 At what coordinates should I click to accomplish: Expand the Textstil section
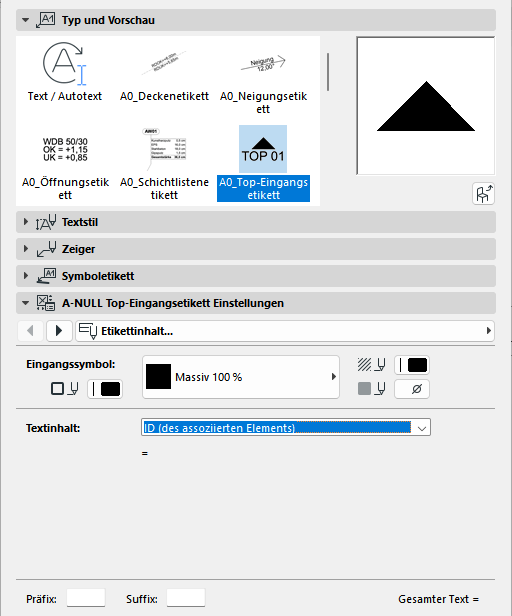(26, 222)
